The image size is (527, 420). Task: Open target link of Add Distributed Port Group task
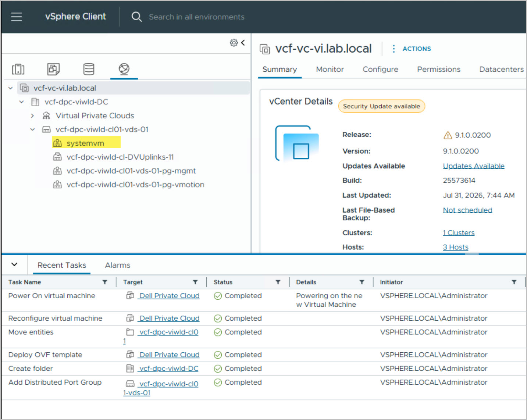pos(168,384)
